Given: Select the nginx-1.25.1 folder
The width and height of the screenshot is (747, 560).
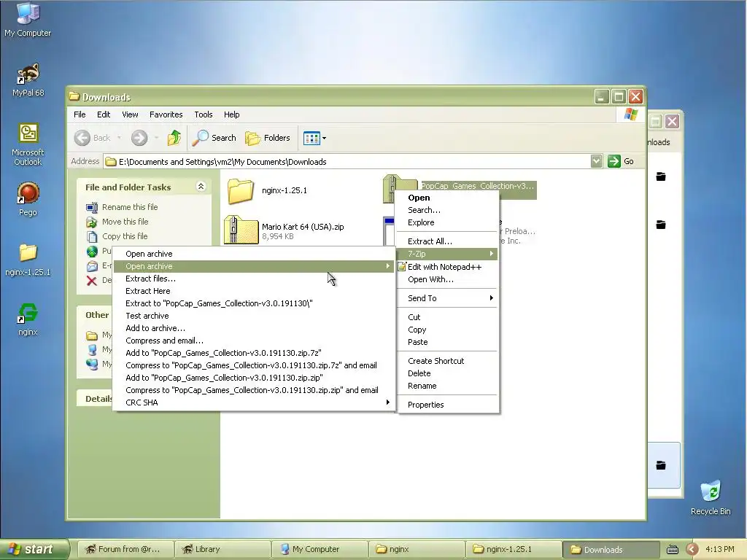Looking at the screenshot, I should 268,190.
